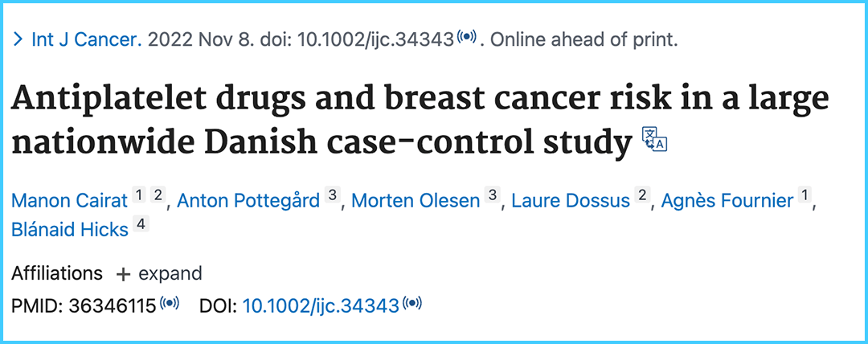Image resolution: width=868 pixels, height=344 pixels.
Task: Click the signal icon beside PMID 36346115
Action: 169,304
